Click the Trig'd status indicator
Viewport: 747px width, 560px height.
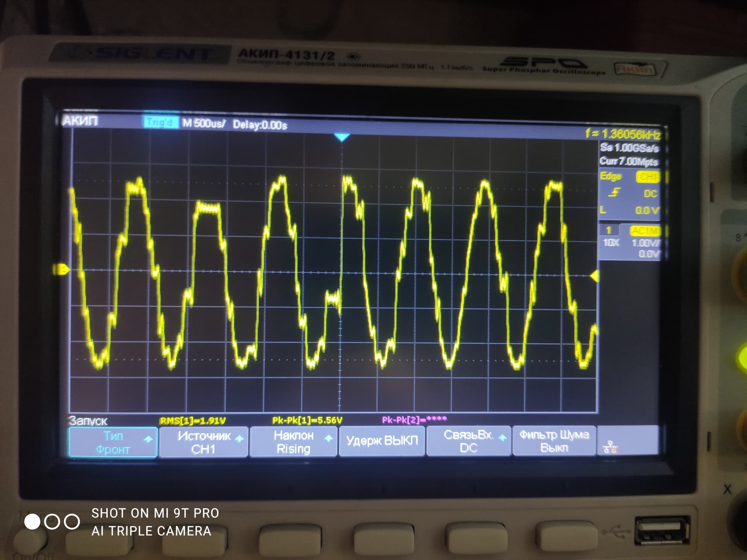(160, 122)
